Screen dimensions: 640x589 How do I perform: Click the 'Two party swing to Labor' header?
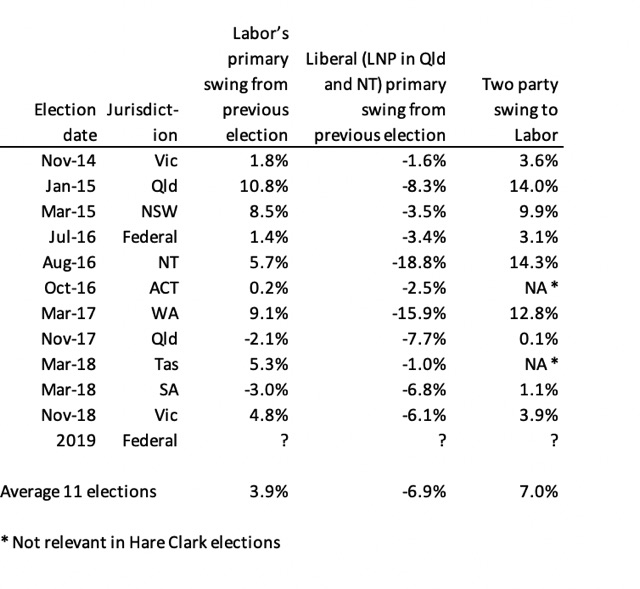[x=520, y=109]
